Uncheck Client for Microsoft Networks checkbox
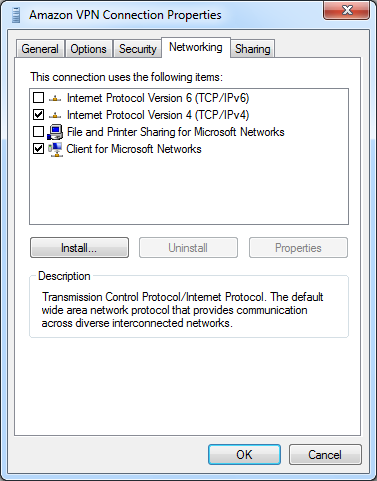This screenshot has width=377, height=481. coord(38,149)
